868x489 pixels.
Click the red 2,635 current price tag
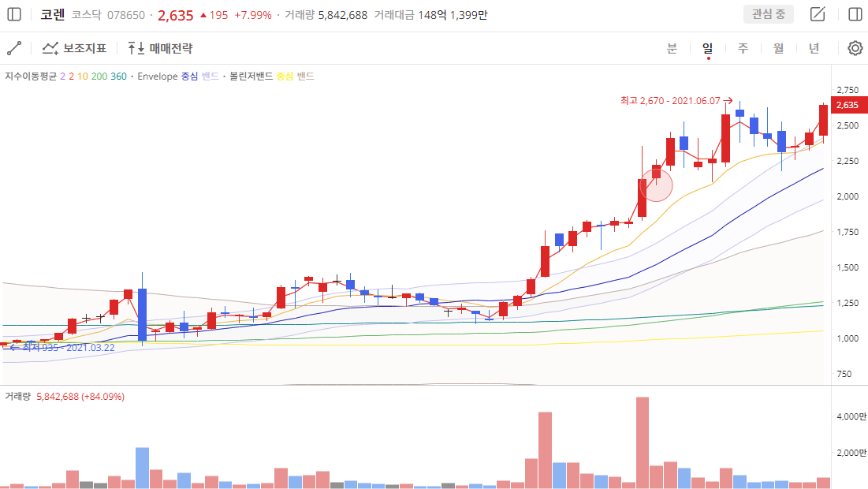(x=848, y=105)
